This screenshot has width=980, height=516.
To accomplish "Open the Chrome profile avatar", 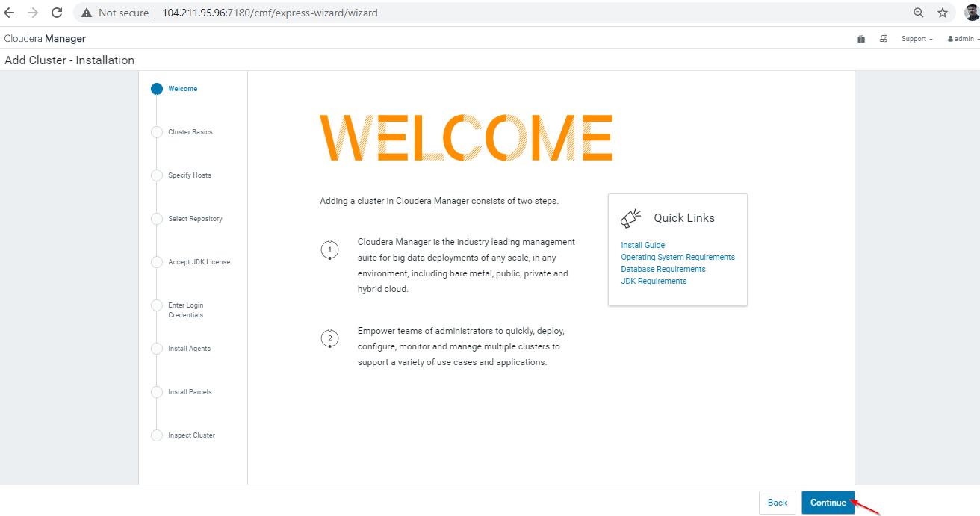I will coord(971,13).
